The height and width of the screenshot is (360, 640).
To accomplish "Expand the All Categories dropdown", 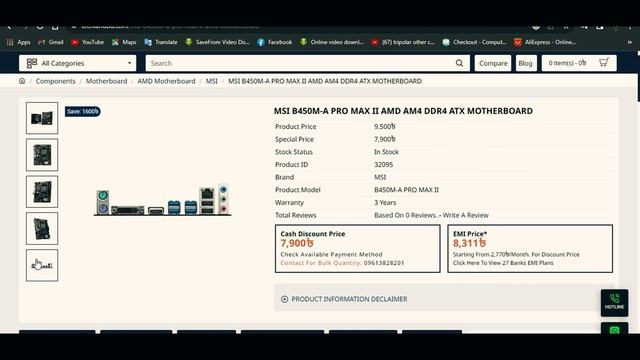I will 78,63.
